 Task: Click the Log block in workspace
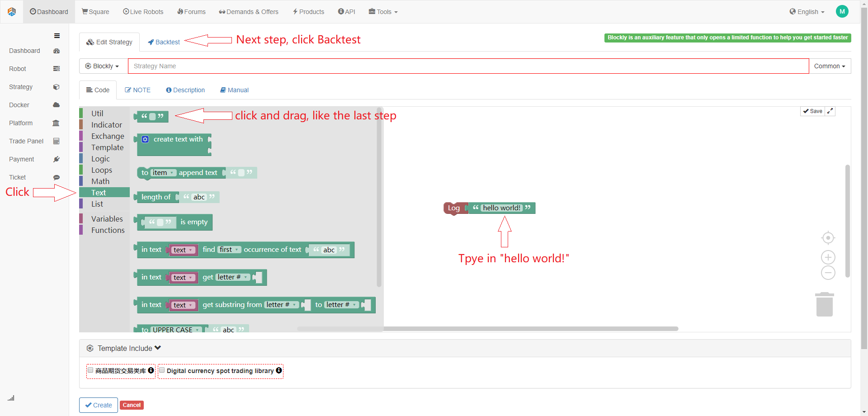click(454, 208)
